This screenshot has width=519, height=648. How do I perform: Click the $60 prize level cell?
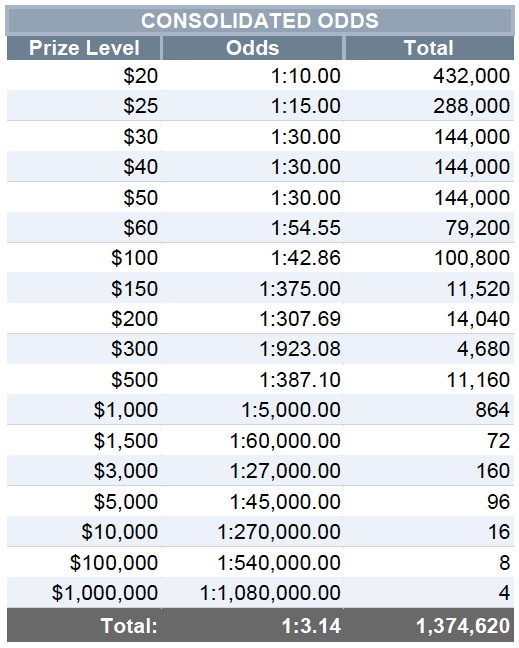tap(84, 227)
